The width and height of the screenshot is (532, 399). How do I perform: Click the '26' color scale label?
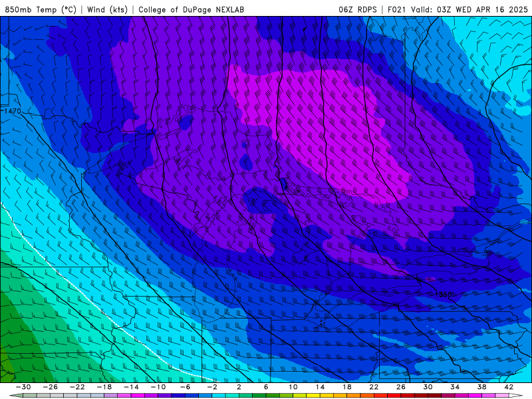pyautogui.click(x=401, y=387)
